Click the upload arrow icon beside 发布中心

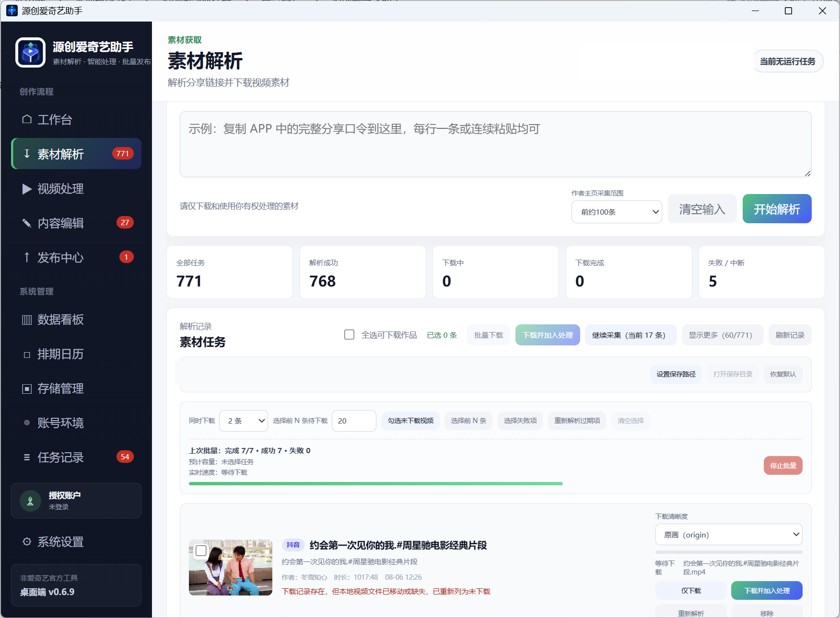coord(27,258)
